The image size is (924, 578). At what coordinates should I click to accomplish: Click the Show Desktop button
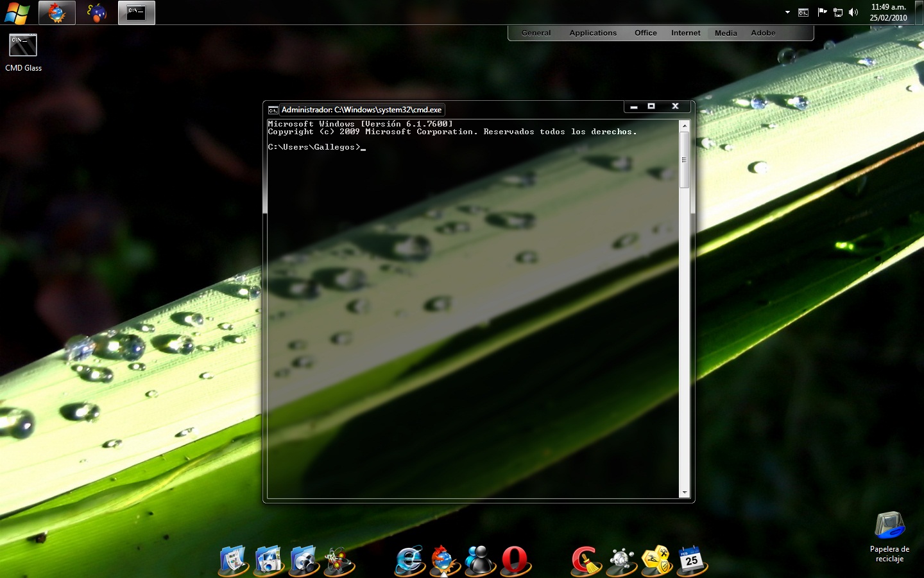[x=919, y=12]
